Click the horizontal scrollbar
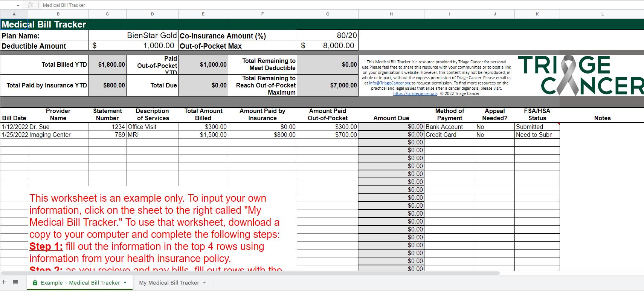This screenshot has width=644, height=291. tap(250, 273)
